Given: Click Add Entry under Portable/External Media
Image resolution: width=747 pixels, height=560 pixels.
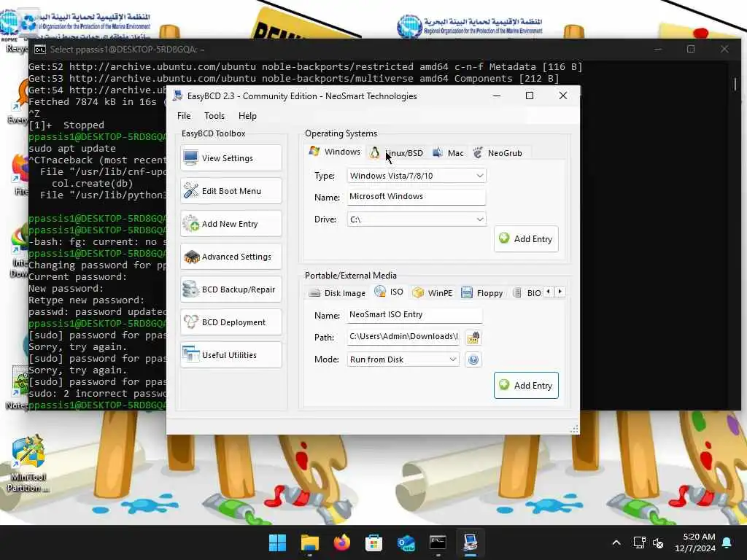Looking at the screenshot, I should (x=526, y=386).
